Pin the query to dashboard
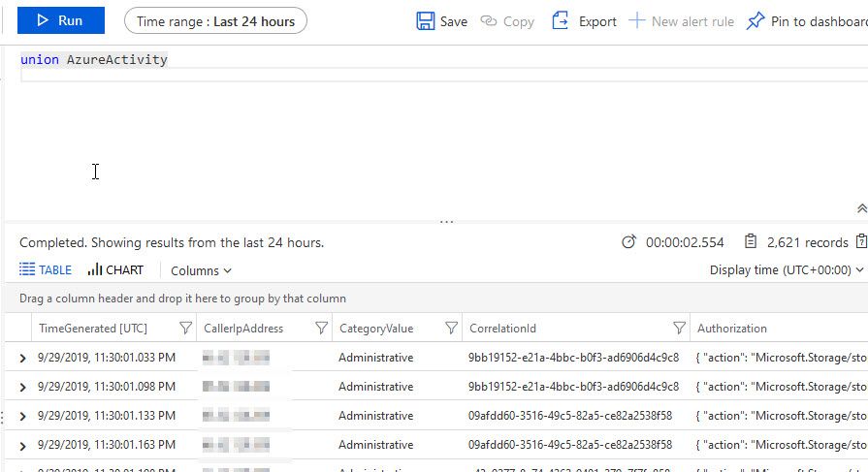 click(807, 20)
